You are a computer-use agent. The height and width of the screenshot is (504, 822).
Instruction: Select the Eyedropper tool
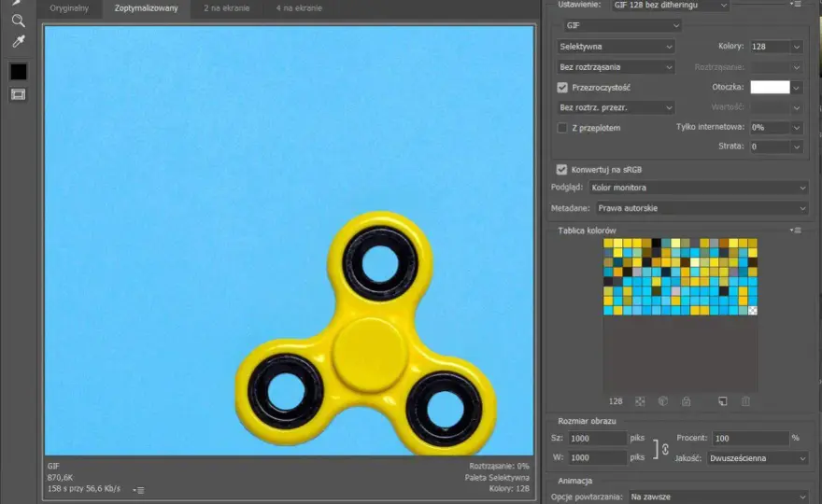[19, 42]
